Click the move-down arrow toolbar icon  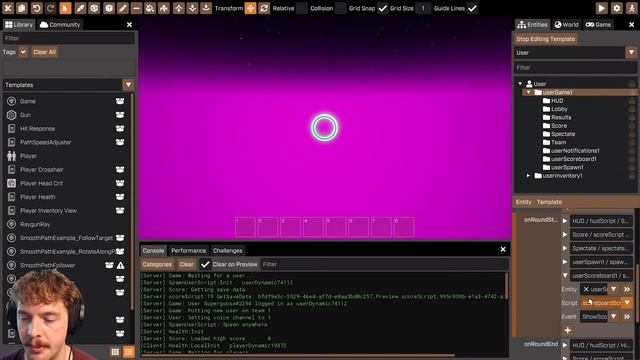point(192,8)
